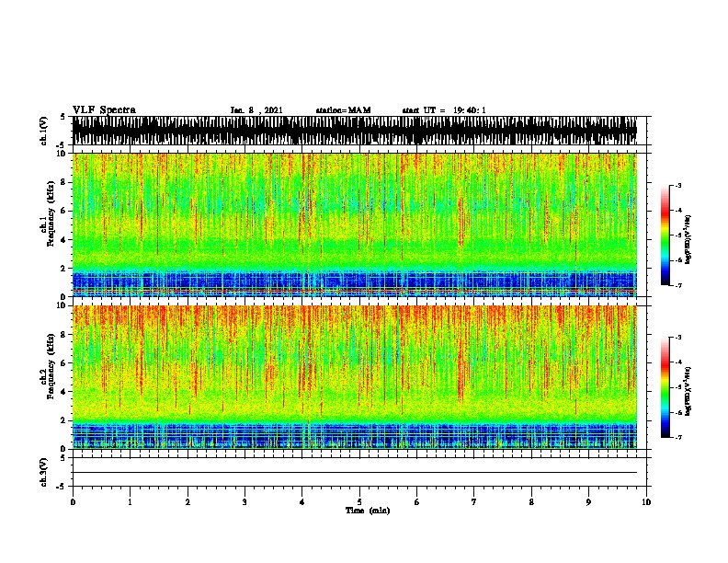Click the ch.1 frequency axis "10" tick label
Screen dimensions: 728x563
point(62,154)
